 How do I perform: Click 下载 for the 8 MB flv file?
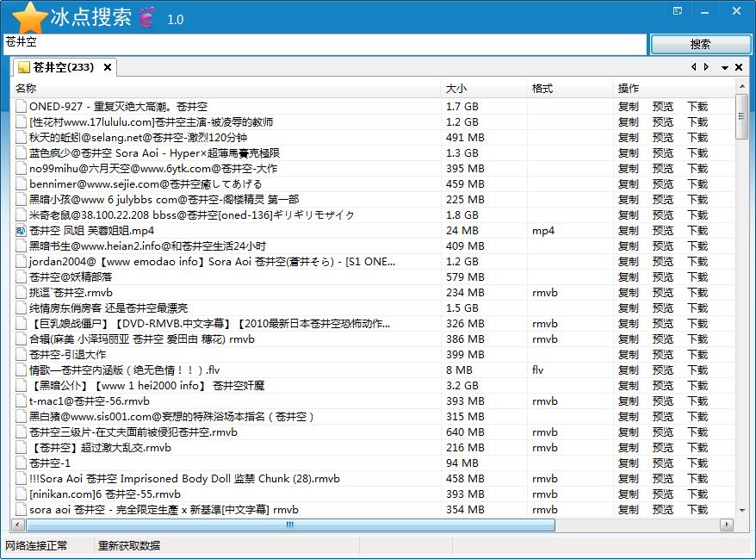tap(697, 370)
